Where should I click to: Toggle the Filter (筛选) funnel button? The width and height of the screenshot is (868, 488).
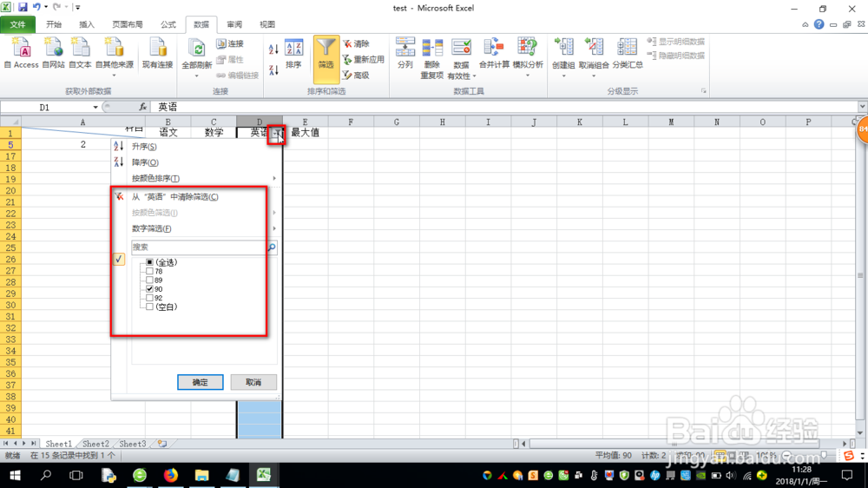point(326,58)
